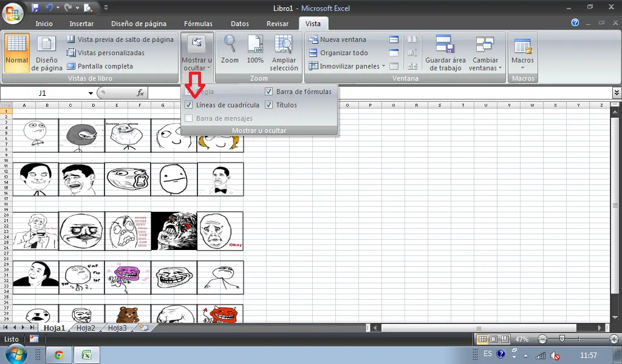
Task: Open the Diseño de página tab
Action: click(x=139, y=24)
